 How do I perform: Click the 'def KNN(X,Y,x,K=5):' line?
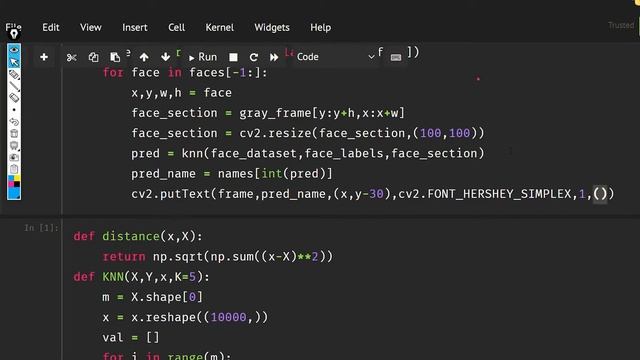tap(141, 277)
